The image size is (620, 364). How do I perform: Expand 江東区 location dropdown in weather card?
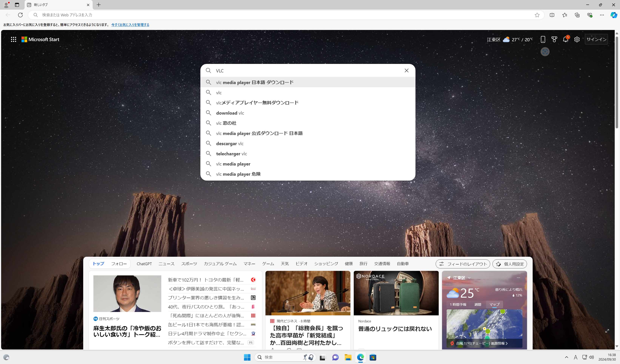click(469, 278)
